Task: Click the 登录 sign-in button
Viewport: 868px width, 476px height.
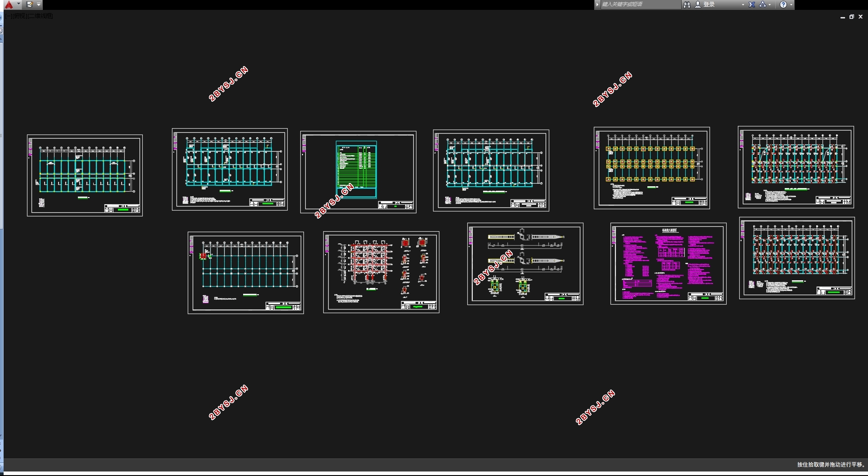Action: (x=710, y=4)
